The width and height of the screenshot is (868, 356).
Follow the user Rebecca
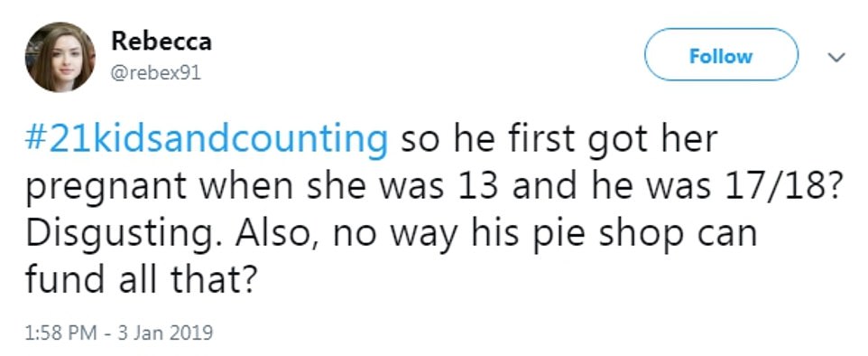[x=721, y=56]
